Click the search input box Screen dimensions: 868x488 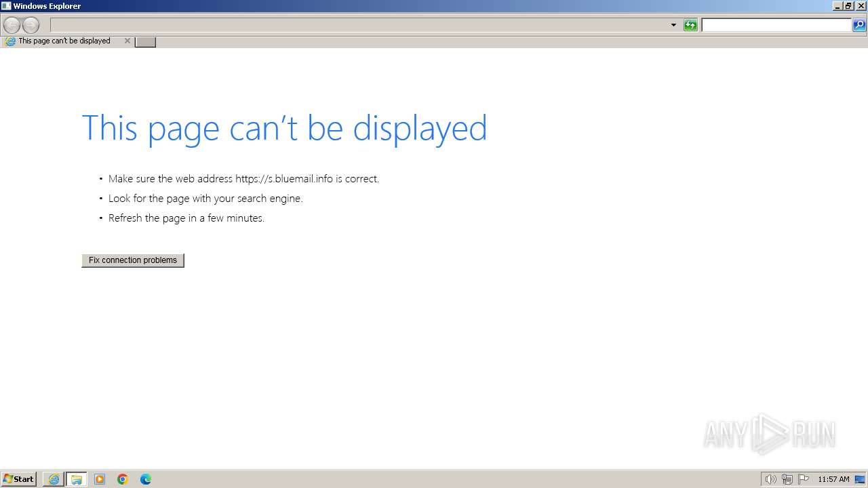(776, 25)
